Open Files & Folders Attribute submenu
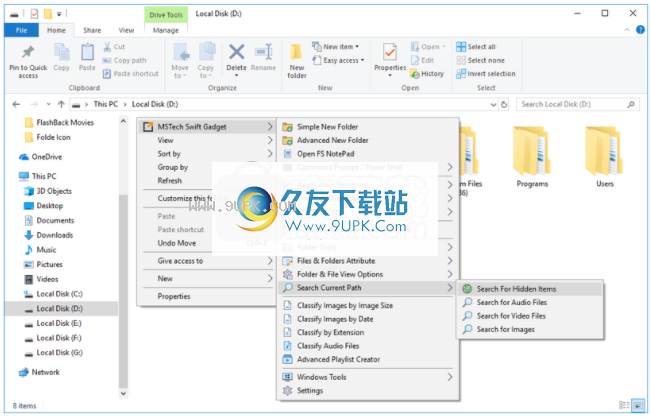 click(x=368, y=261)
